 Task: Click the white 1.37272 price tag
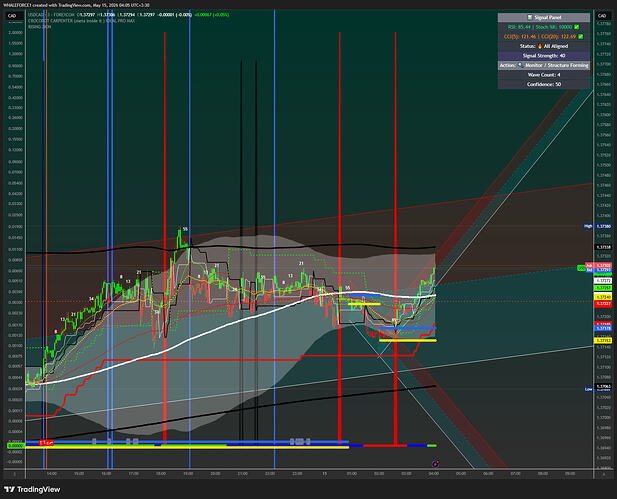click(x=603, y=281)
